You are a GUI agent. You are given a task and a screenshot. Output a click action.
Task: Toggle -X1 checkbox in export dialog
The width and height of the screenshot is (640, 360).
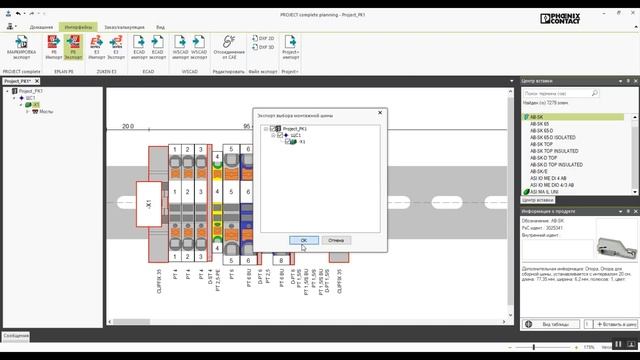(x=287, y=142)
